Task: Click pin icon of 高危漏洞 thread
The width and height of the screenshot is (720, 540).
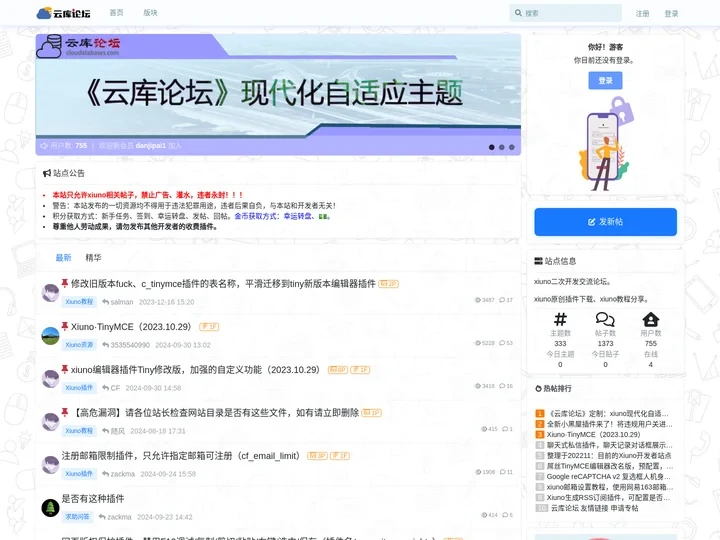Action: point(65,412)
